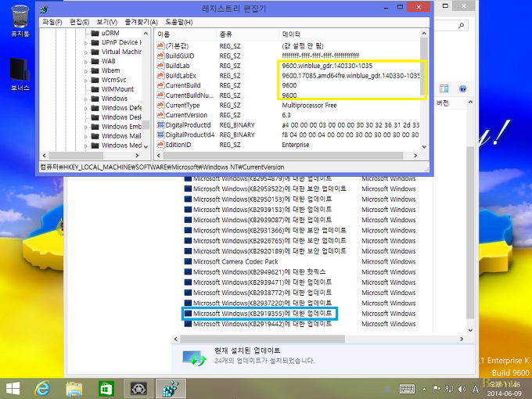Click the volume tray icon
This screenshot has height=399, width=532.
462,389
